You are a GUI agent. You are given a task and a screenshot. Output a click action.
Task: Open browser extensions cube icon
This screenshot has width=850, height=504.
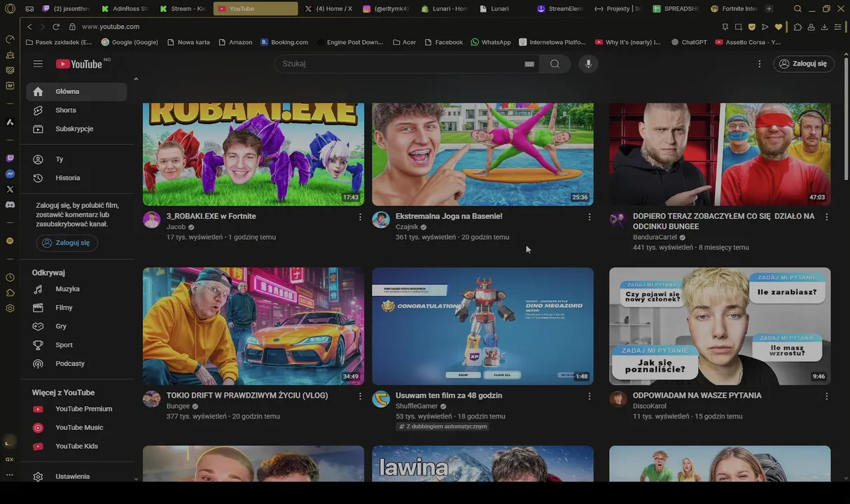[797, 27]
